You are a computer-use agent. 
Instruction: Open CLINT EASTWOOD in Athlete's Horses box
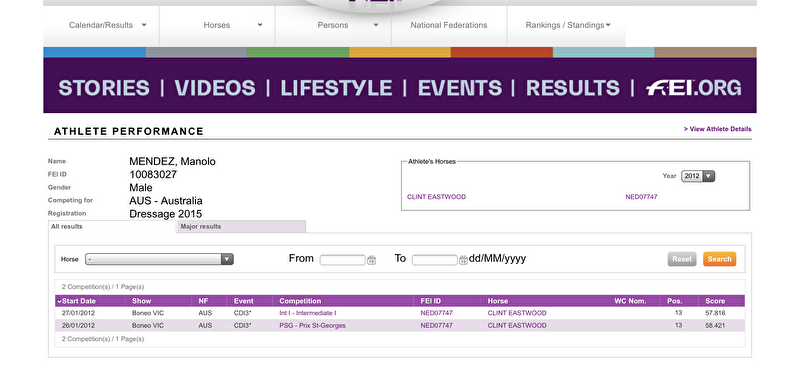click(x=436, y=197)
